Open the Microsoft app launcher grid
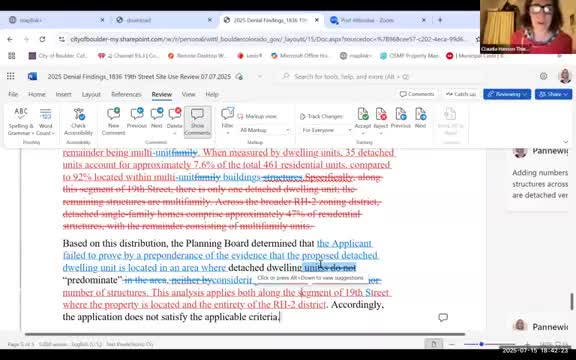576x360 pixels. click(x=11, y=76)
